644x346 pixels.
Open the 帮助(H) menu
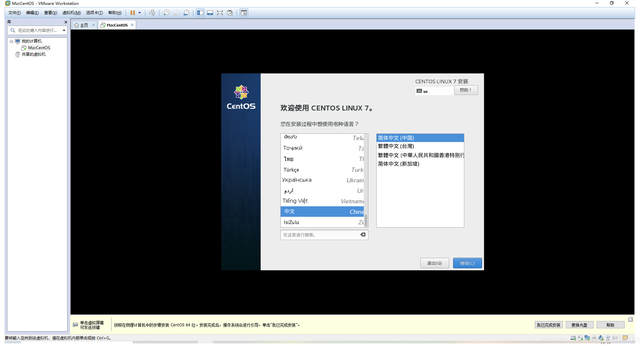[x=115, y=13]
